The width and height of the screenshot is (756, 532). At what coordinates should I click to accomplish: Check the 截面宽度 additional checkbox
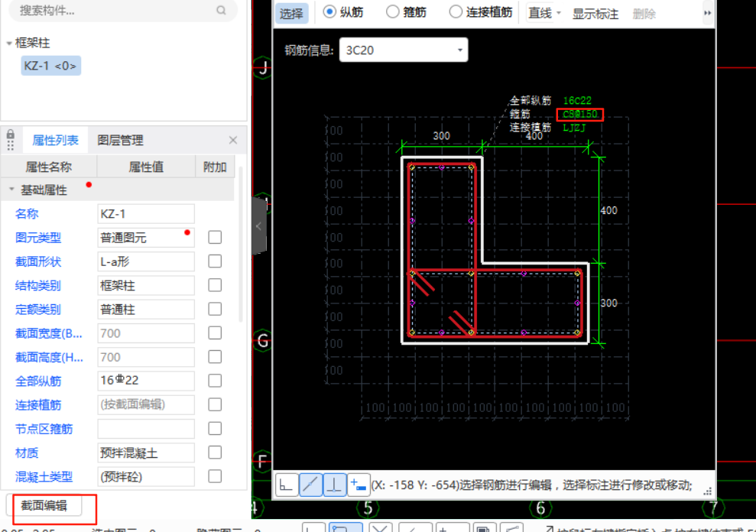[x=215, y=332]
